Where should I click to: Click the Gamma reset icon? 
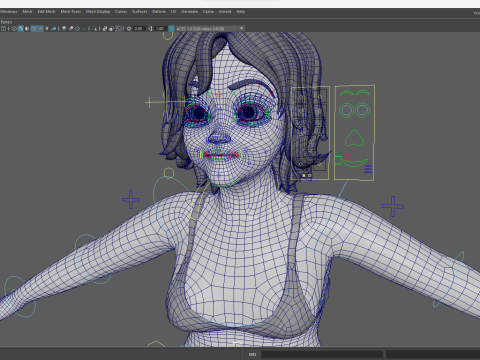point(150,29)
